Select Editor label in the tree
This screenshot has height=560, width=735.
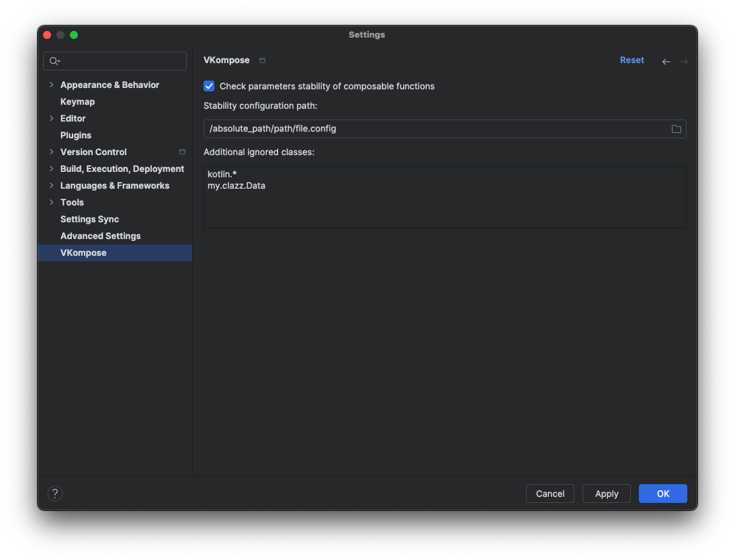click(73, 119)
